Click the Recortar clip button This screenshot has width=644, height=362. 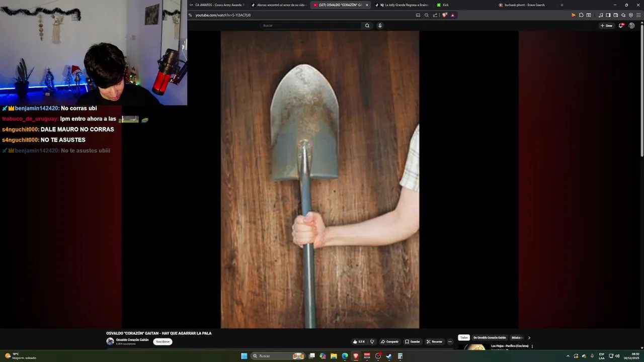pyautogui.click(x=434, y=341)
